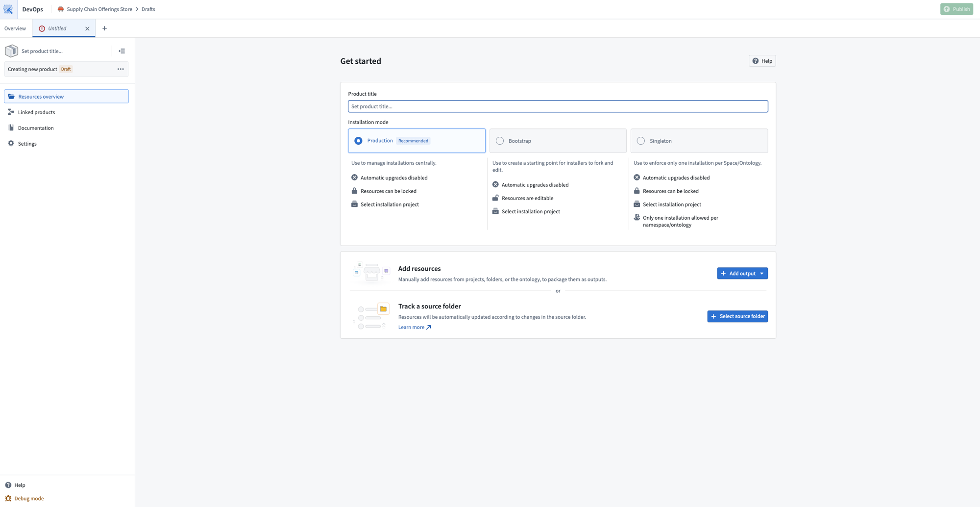The image size is (980, 507).
Task: Click the Resources overview folder icon
Action: click(x=11, y=97)
